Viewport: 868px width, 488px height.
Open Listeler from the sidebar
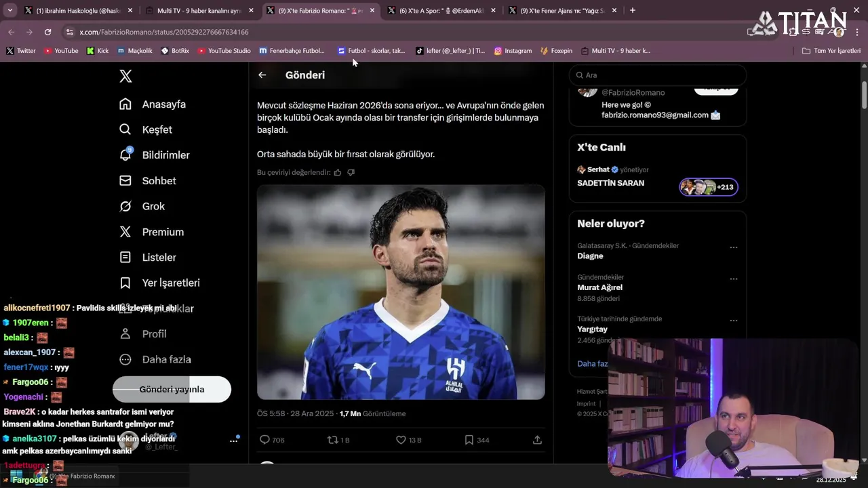[x=148, y=258]
